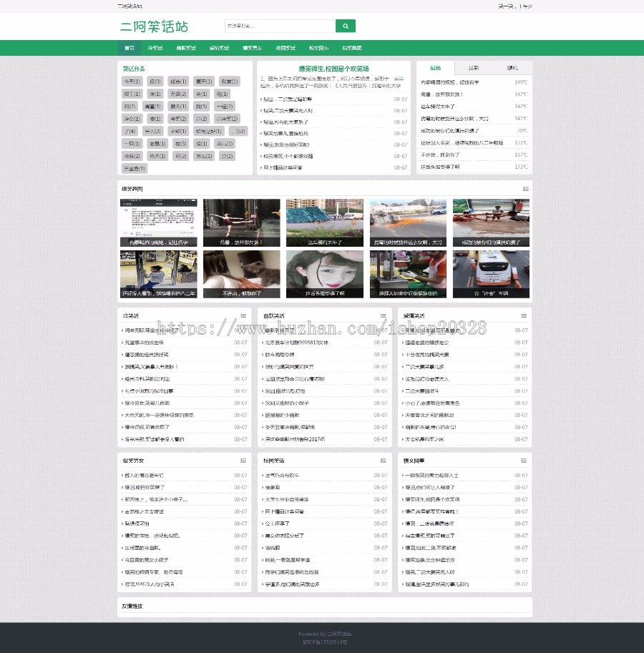Open headline 爆笑师生,校园是个欢笑场 at top center

[x=333, y=69]
